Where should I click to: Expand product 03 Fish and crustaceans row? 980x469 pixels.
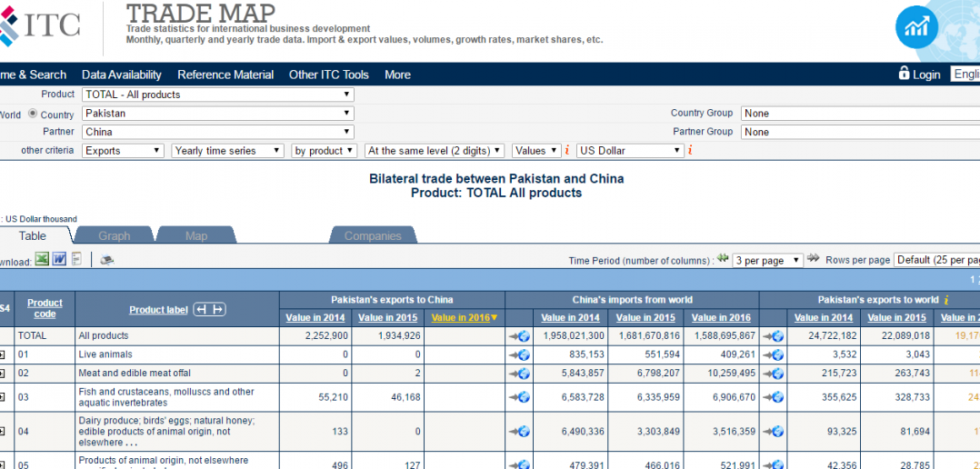2,397
